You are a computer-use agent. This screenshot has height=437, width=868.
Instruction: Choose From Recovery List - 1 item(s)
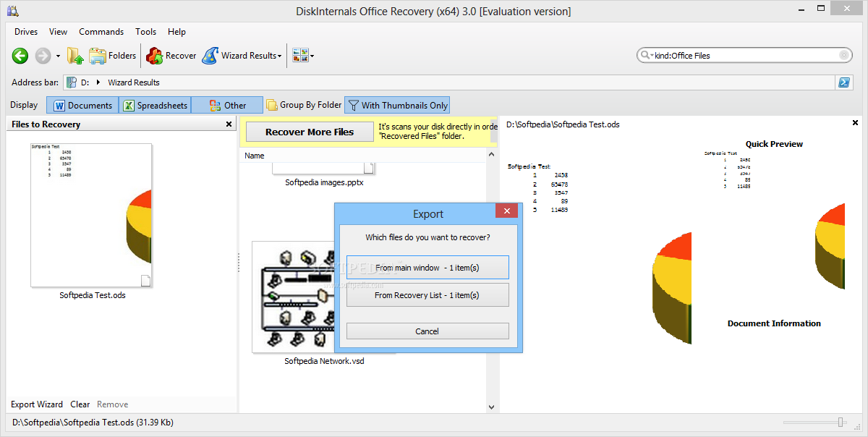coord(427,295)
